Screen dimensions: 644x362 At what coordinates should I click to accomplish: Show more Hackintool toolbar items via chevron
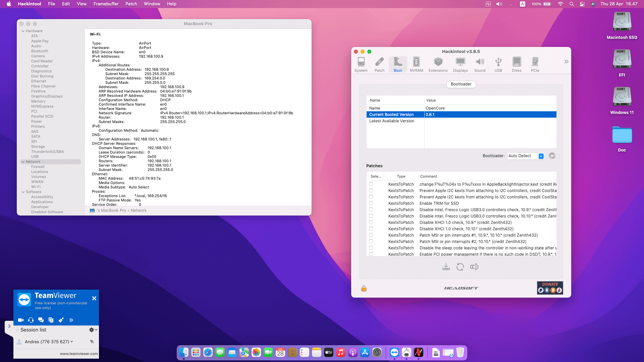point(566,62)
